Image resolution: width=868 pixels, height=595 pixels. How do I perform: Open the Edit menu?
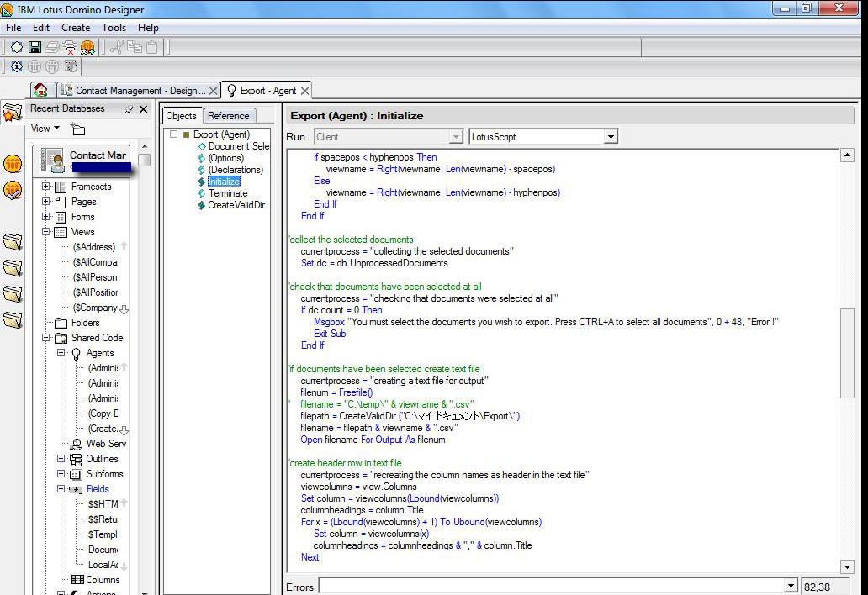[41, 28]
